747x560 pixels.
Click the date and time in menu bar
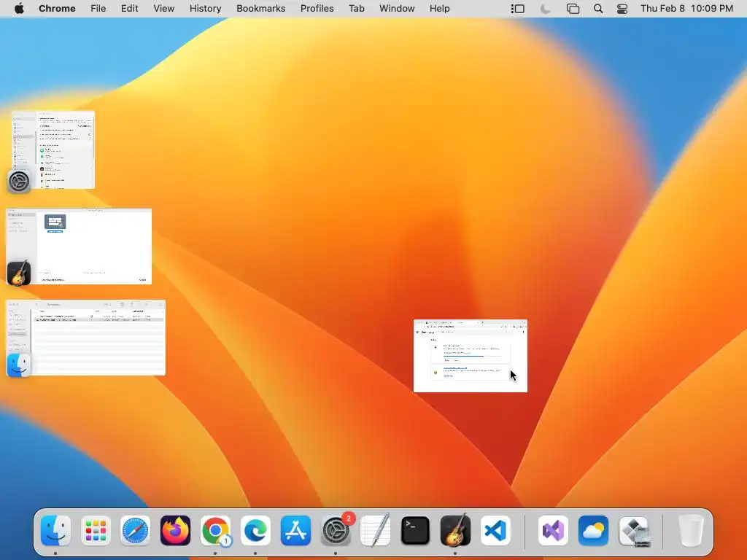pyautogui.click(x=686, y=9)
